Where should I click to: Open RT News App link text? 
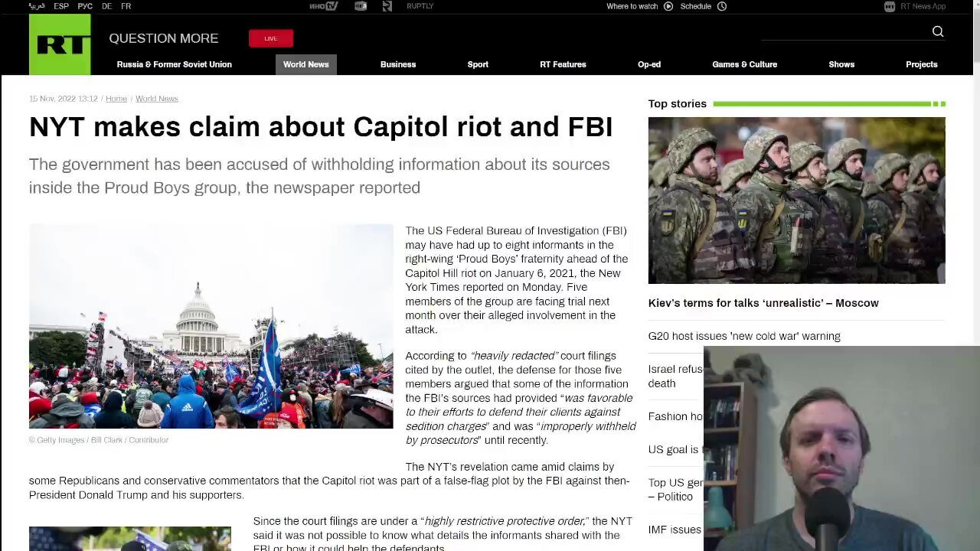923,6
